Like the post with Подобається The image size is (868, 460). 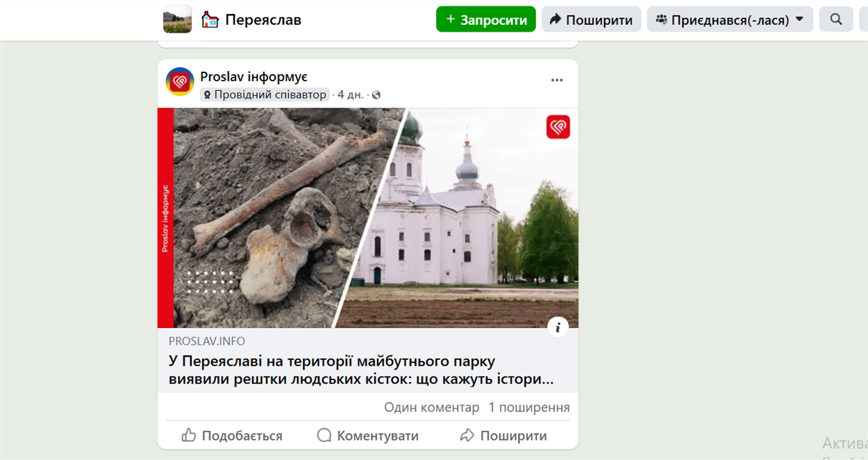tap(232, 436)
